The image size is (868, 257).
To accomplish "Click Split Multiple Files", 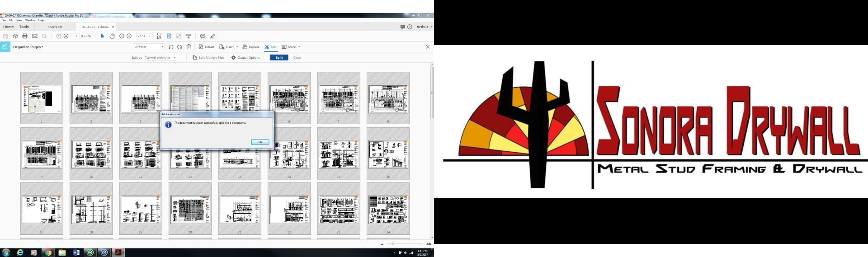I will pyautogui.click(x=208, y=58).
